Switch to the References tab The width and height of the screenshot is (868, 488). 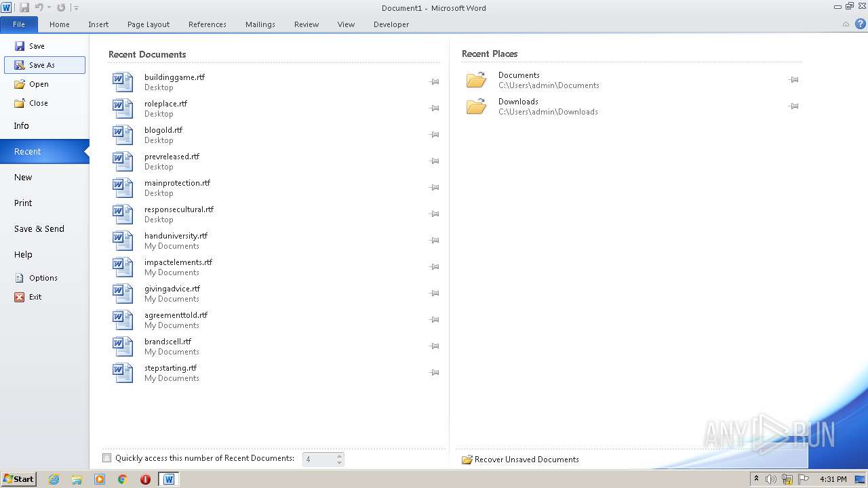pos(208,24)
